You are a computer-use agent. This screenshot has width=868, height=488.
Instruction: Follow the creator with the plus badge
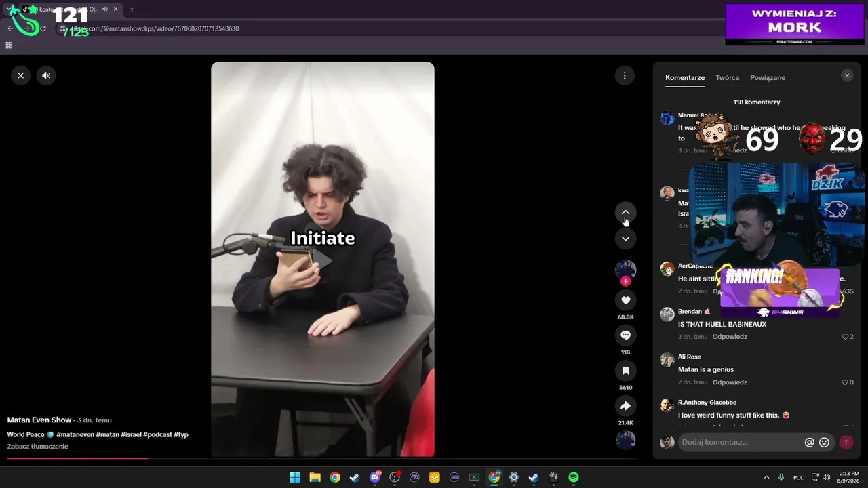(x=625, y=281)
